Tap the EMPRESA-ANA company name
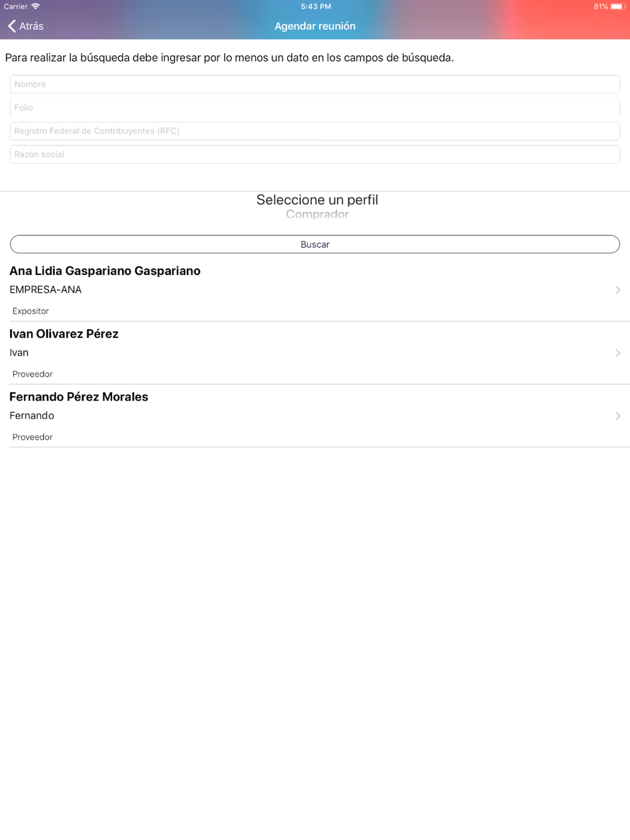 click(45, 290)
